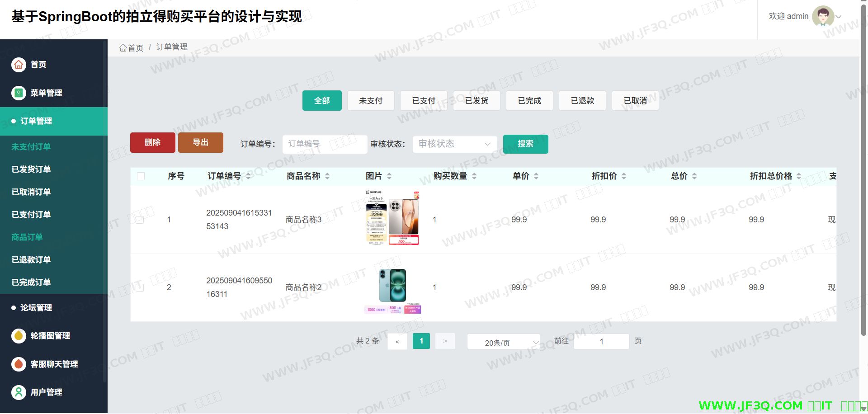This screenshot has height=414, width=868.
Task: Click the customer service chat icon
Action: pyautogui.click(x=19, y=364)
